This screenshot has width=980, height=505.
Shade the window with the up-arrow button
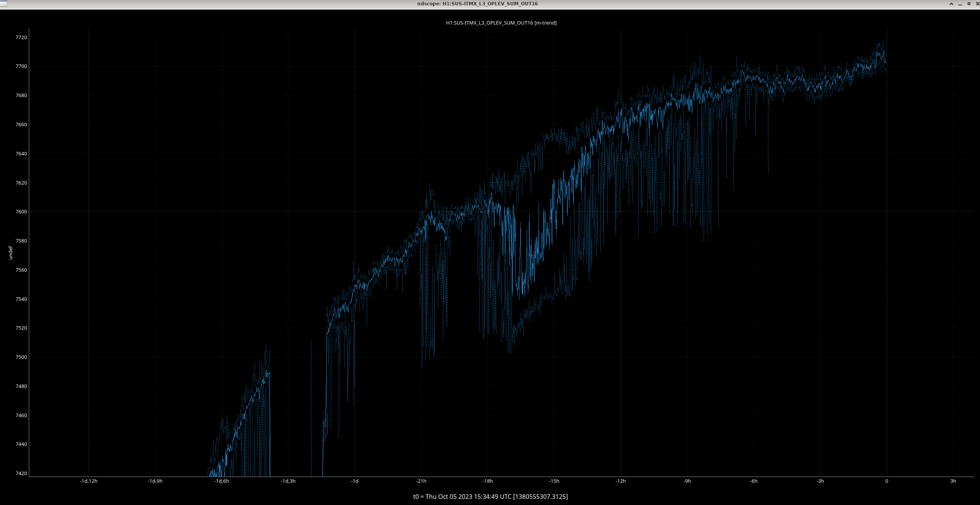tap(951, 4)
